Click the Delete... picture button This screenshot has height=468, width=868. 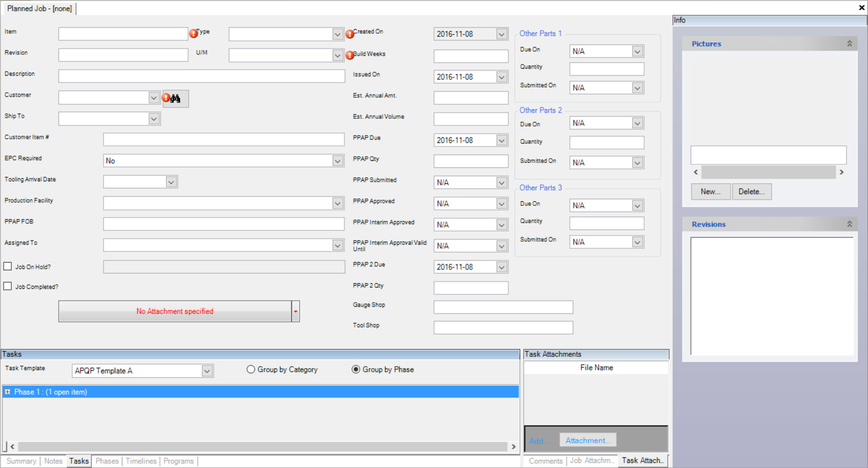[x=752, y=192]
